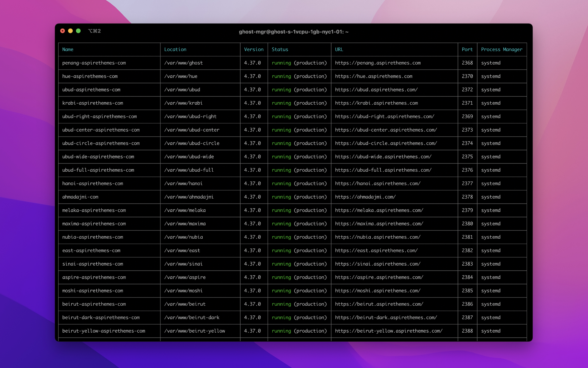Click the URL https://moshi.aspirethemes.com/
The image size is (588, 368).
(378, 291)
